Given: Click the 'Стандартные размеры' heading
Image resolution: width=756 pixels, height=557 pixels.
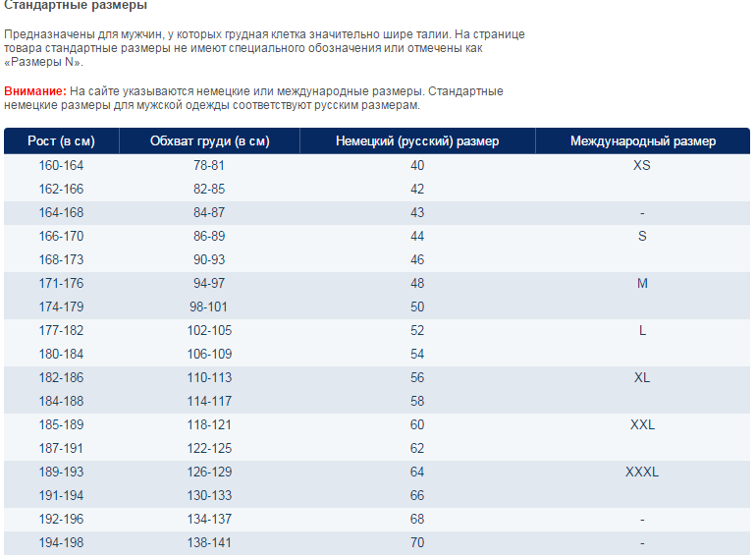Looking at the screenshot, I should click(x=76, y=5).
